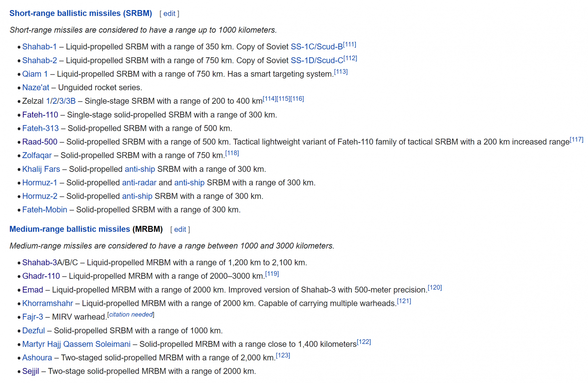Open the Hormuz-2 link
Image resolution: width=588 pixels, height=383 pixels.
(40, 196)
